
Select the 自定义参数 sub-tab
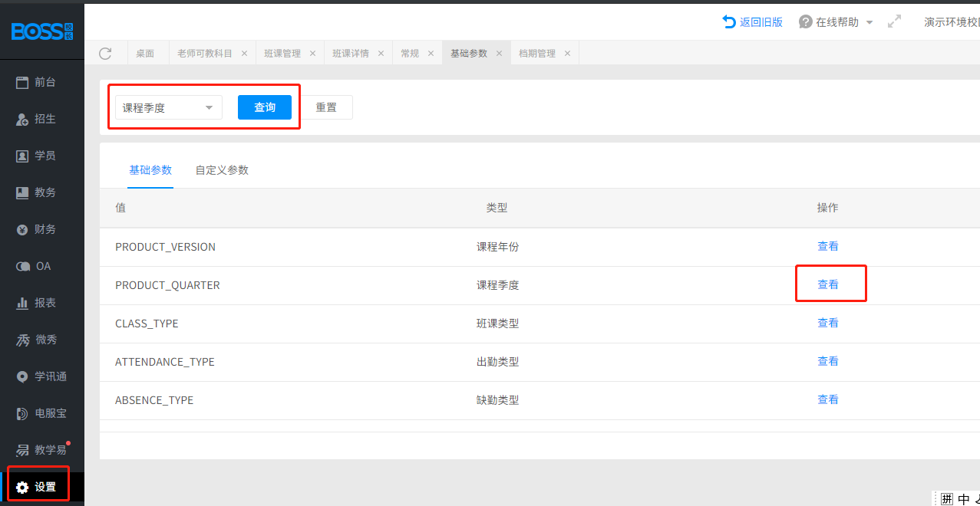(222, 170)
